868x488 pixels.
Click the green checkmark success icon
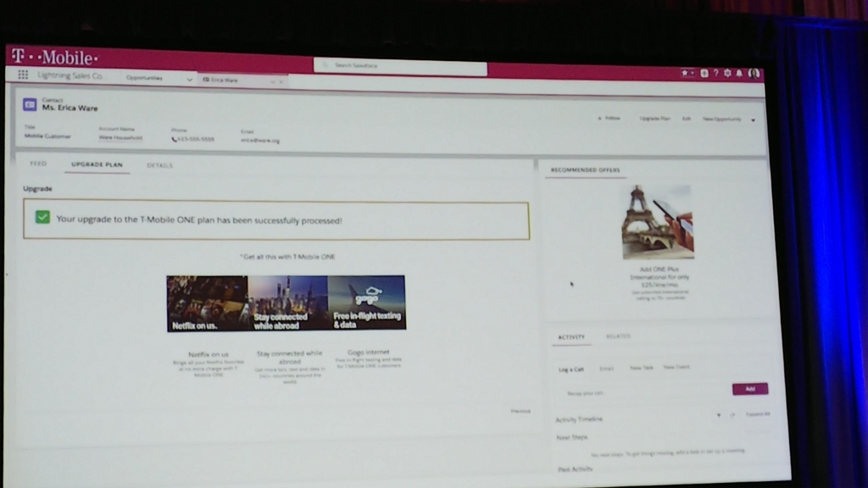point(42,217)
